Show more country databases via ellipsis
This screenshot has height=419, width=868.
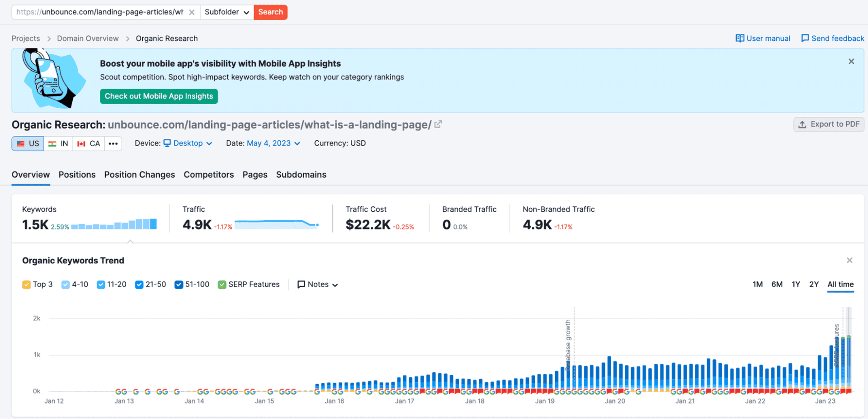(113, 143)
